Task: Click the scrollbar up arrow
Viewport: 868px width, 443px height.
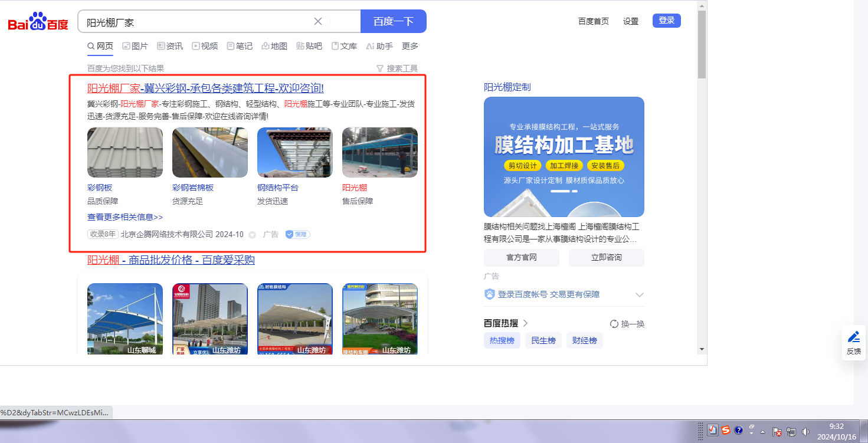Action: [702, 5]
